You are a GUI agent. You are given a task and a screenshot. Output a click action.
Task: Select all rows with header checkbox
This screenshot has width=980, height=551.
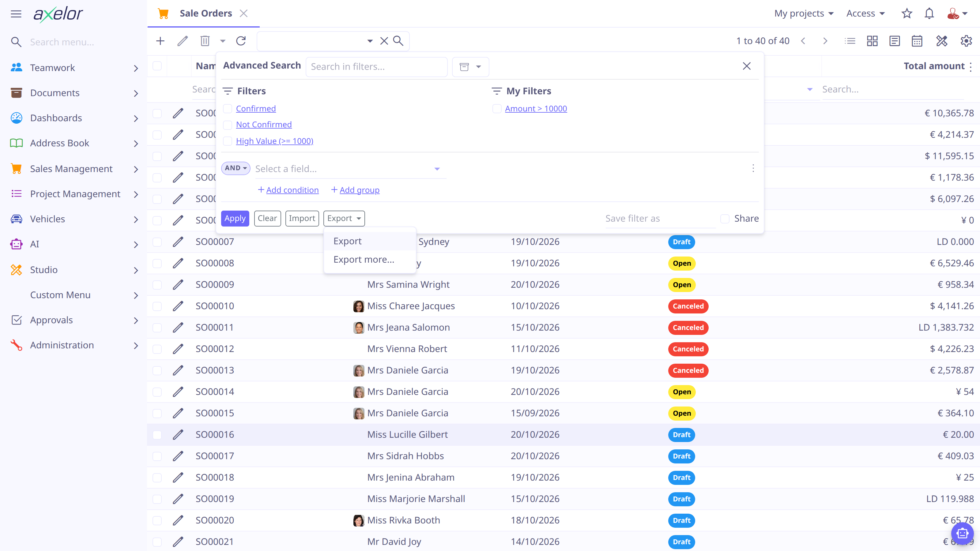157,66
